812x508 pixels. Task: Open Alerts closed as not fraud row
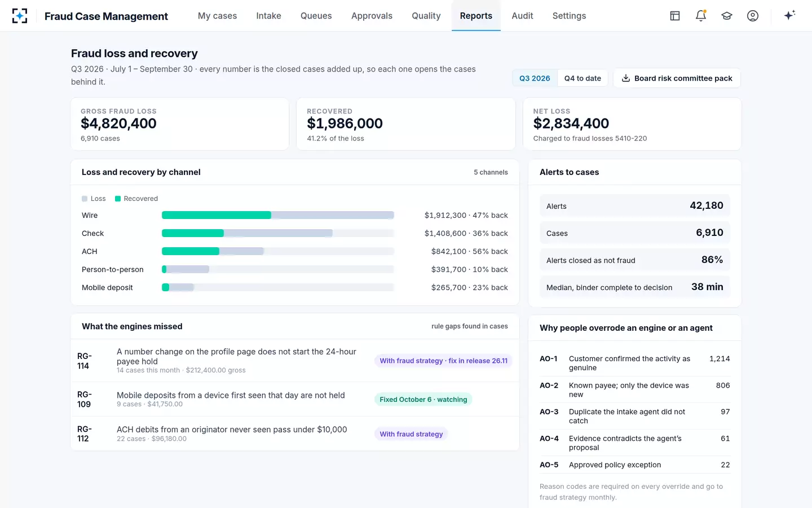(x=635, y=260)
